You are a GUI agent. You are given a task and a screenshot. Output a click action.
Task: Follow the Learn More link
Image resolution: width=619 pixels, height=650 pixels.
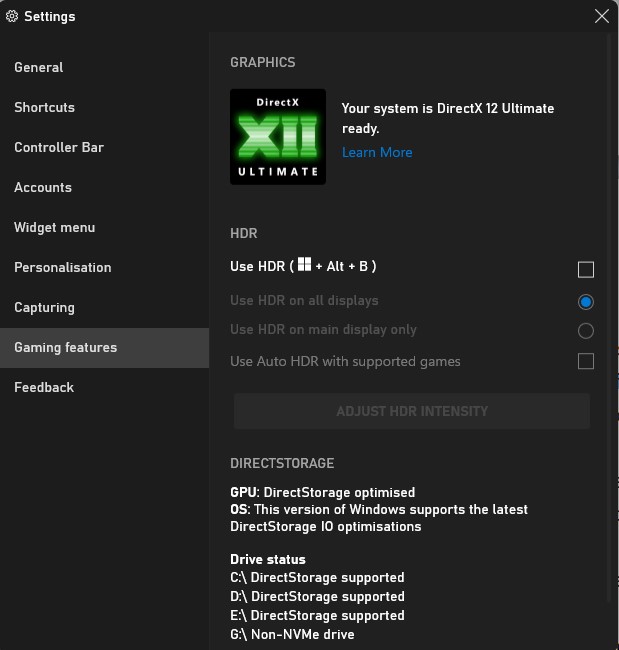click(377, 153)
